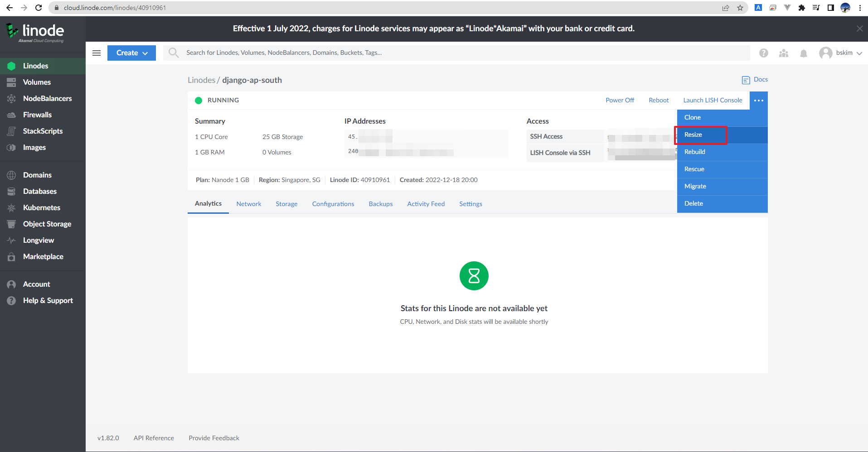Select Rebuild from the action menu
Image resolution: width=868 pixels, height=452 pixels.
[x=723, y=152]
